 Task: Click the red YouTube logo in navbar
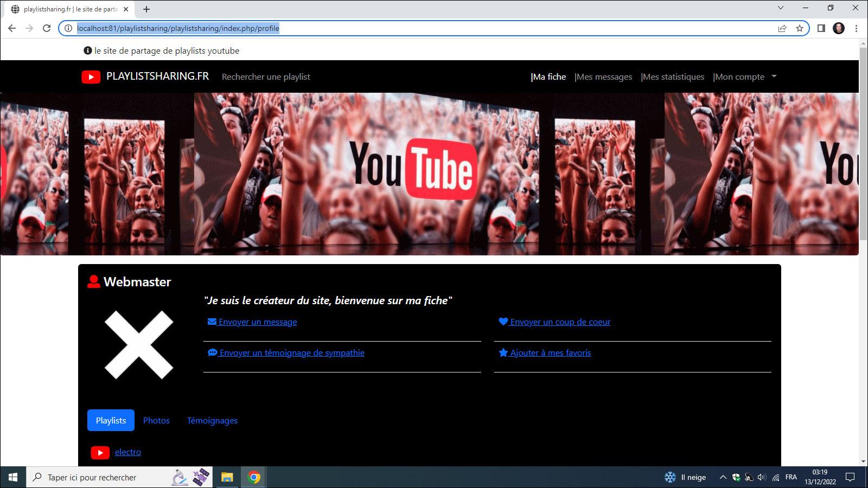(x=91, y=77)
